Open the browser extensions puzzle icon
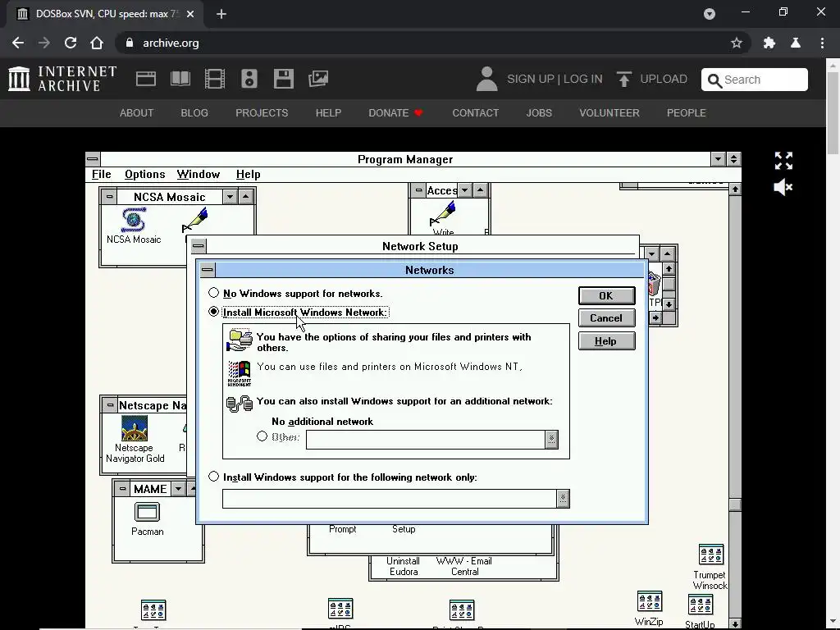Image resolution: width=840 pixels, height=630 pixels. coord(769,43)
